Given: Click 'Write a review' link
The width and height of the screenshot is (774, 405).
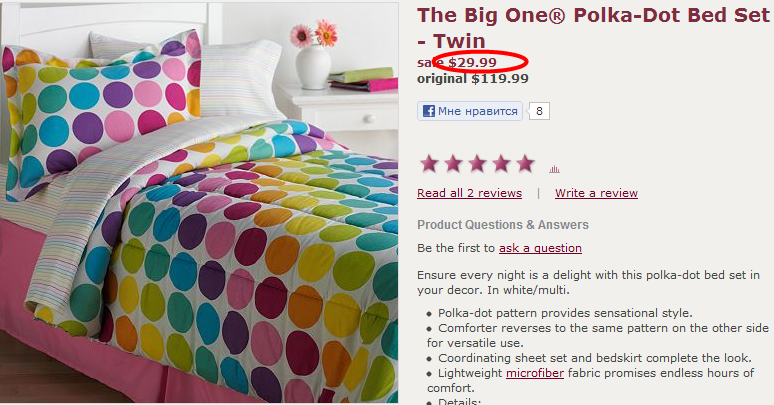Looking at the screenshot, I should pos(596,193).
